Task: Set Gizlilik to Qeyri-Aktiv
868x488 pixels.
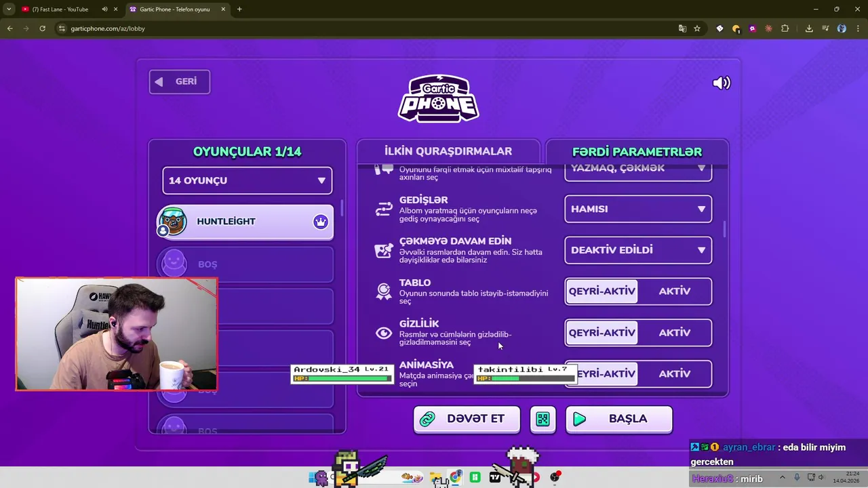Action: (601, 333)
